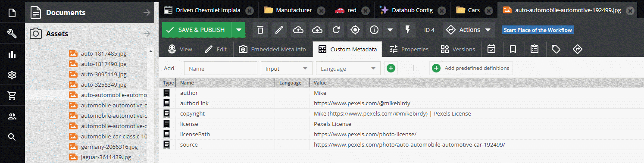Switch to the Embedded Meta Info tab
The height and width of the screenshot is (163, 644).
pos(272,49)
